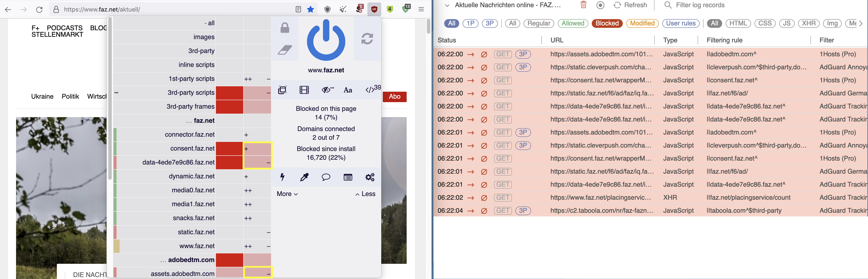
Task: Click the padlock save-rules icon
Action: click(285, 28)
